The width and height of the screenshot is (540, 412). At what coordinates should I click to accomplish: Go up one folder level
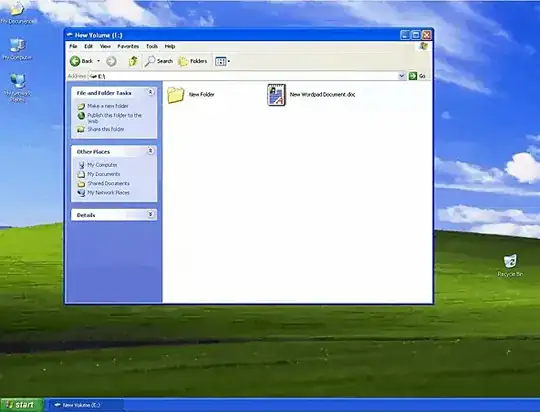coord(133,61)
